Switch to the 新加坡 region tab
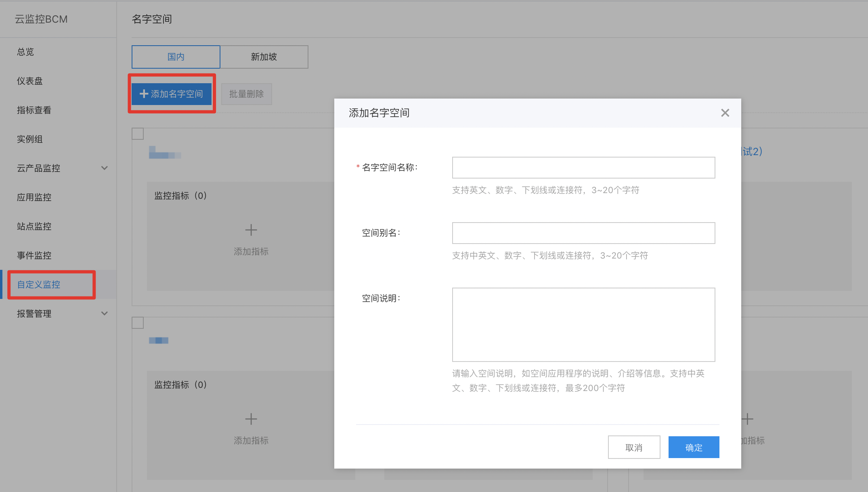Viewport: 868px width, 492px height. coord(264,57)
